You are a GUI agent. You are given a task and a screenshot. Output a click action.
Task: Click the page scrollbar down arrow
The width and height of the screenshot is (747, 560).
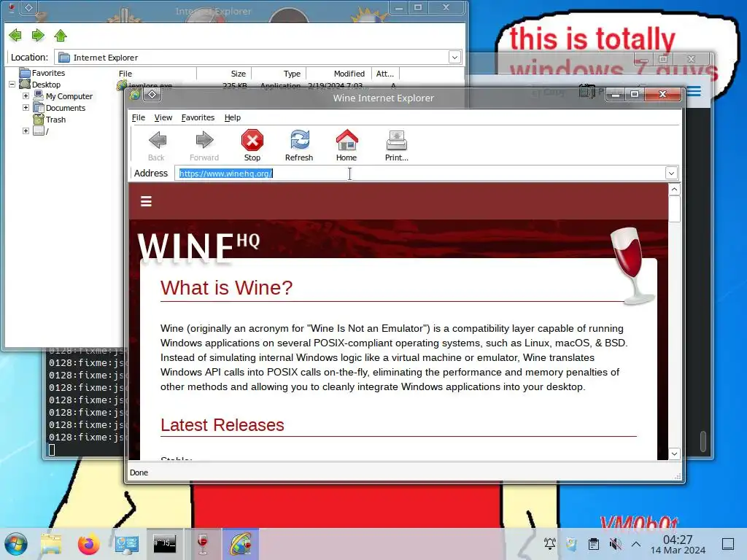click(x=674, y=454)
